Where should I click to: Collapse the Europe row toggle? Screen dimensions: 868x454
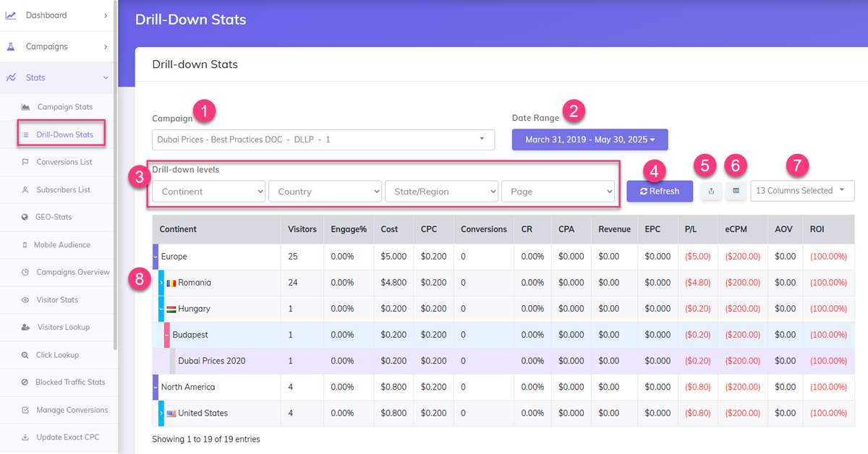155,257
